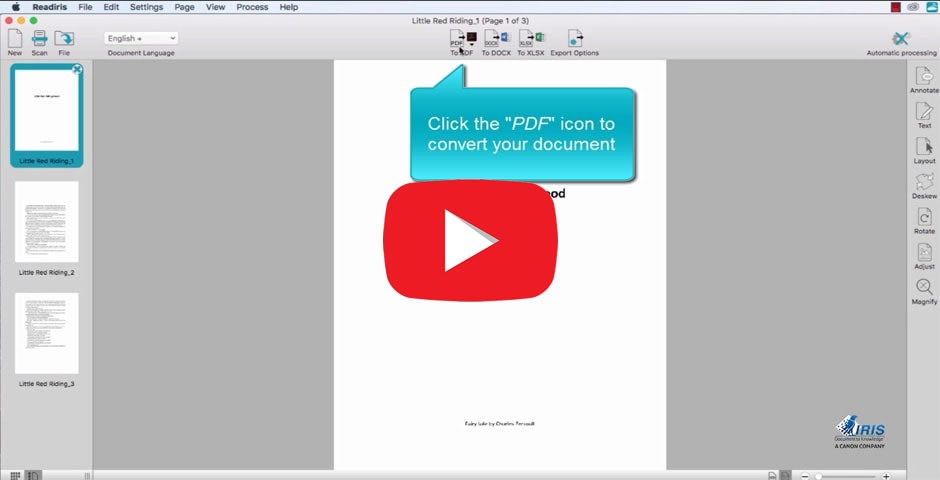Image resolution: width=940 pixels, height=480 pixels.
Task: Select the Little Red Riding_1 thumbnail
Action: (x=47, y=110)
